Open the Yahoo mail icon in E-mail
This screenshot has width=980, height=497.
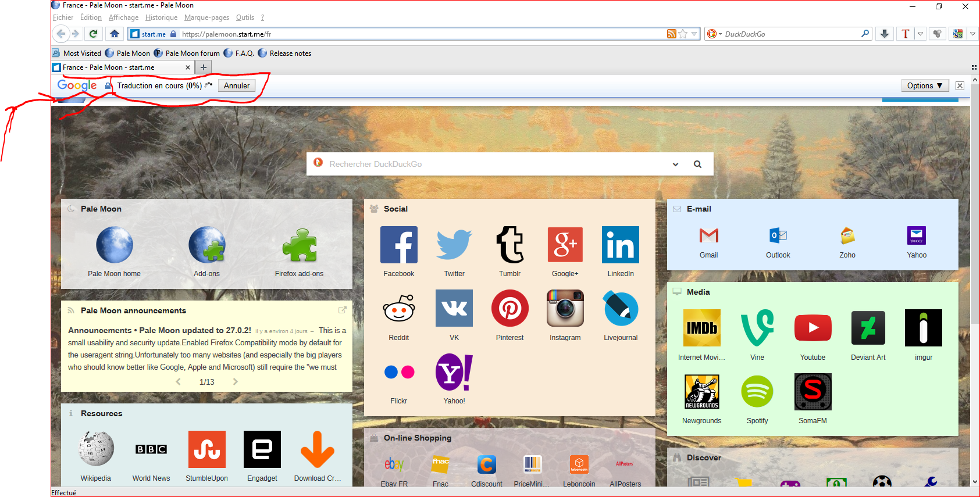[x=917, y=235]
